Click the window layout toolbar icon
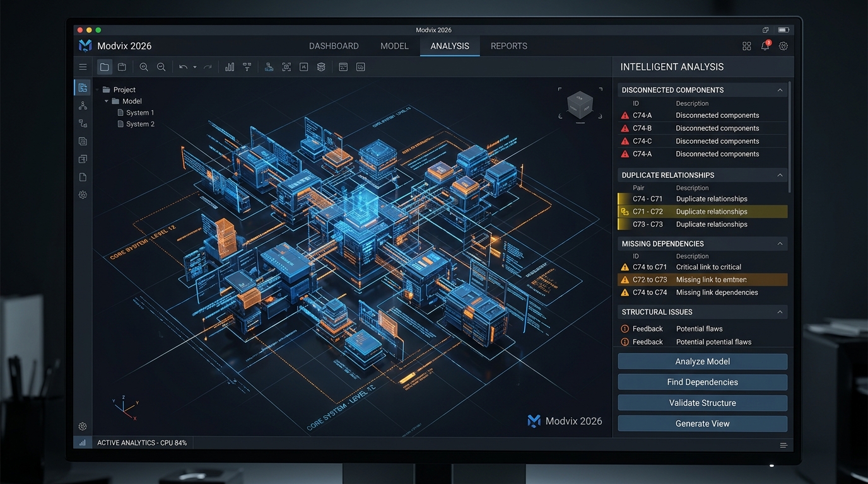 (x=343, y=67)
